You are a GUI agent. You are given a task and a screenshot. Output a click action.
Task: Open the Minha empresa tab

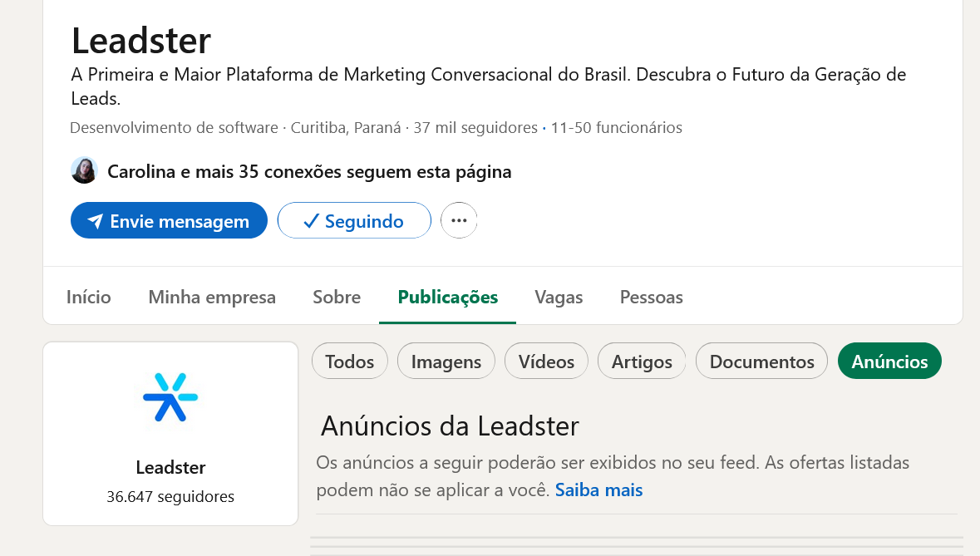pyautogui.click(x=212, y=297)
